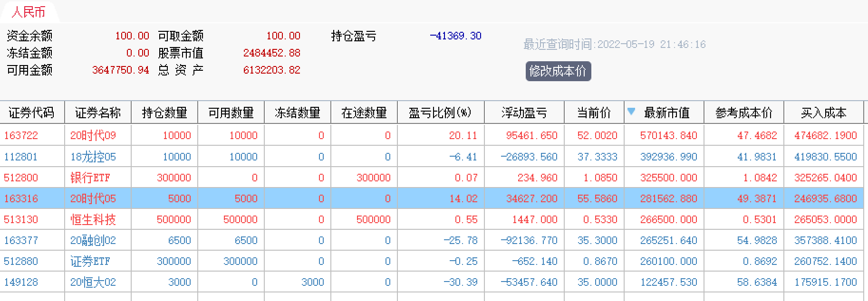The image size is (868, 301).
Task: Click the 浮动盈亏 column header
Action: pos(524,113)
